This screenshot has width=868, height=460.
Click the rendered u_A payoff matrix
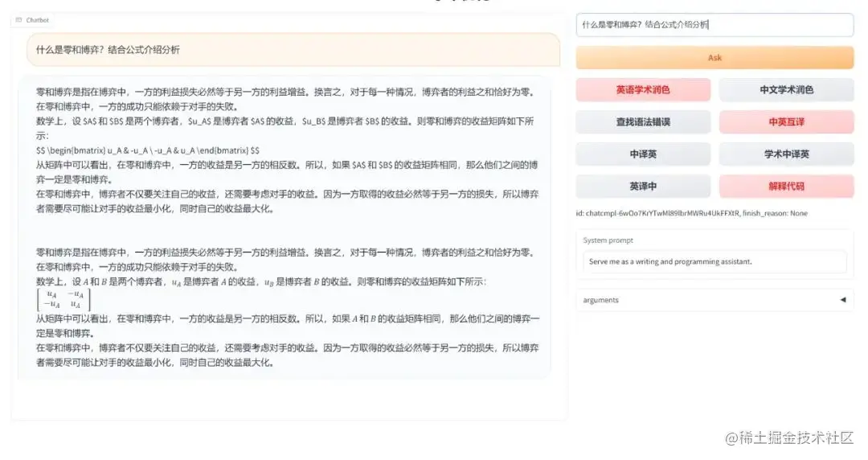[63, 299]
